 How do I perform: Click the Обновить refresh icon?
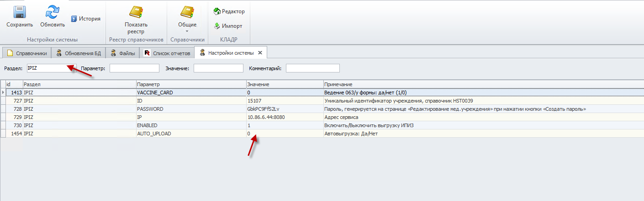(x=52, y=12)
